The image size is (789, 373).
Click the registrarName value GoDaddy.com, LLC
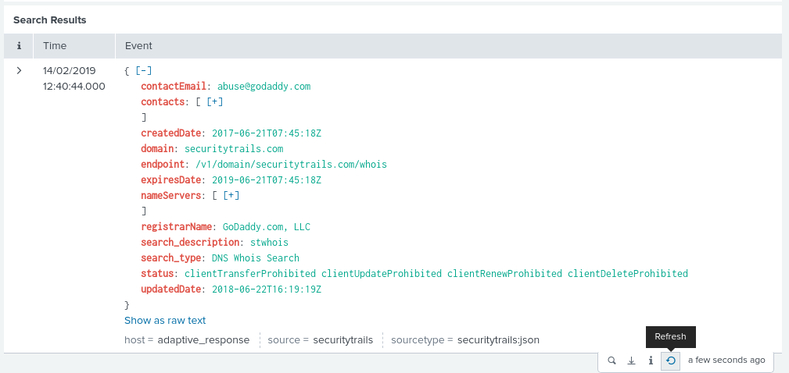point(267,227)
